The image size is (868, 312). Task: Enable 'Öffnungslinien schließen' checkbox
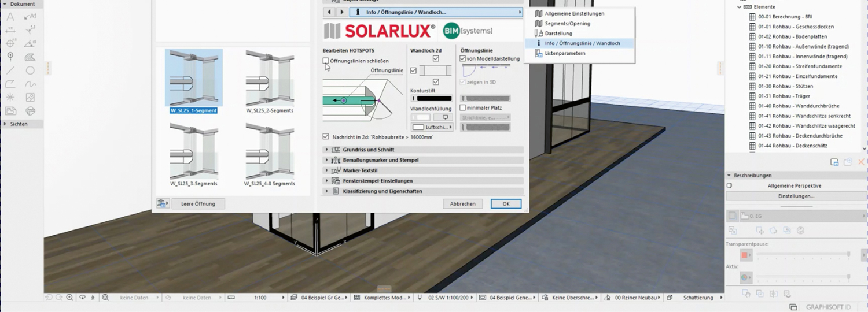[326, 61]
